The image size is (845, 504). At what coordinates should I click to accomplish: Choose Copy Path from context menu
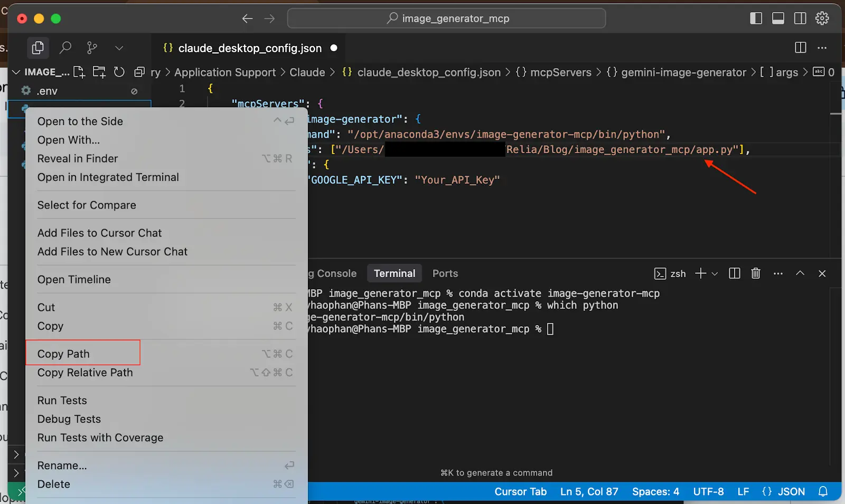coord(166,354)
